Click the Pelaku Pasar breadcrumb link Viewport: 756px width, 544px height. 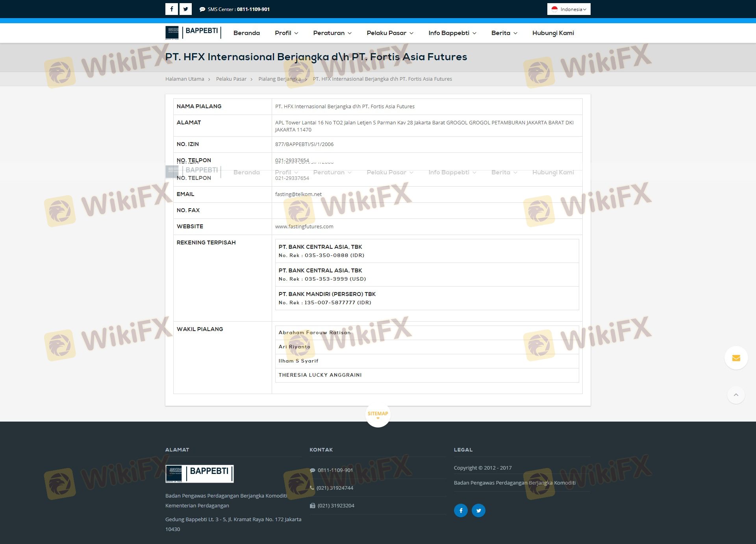tap(231, 79)
